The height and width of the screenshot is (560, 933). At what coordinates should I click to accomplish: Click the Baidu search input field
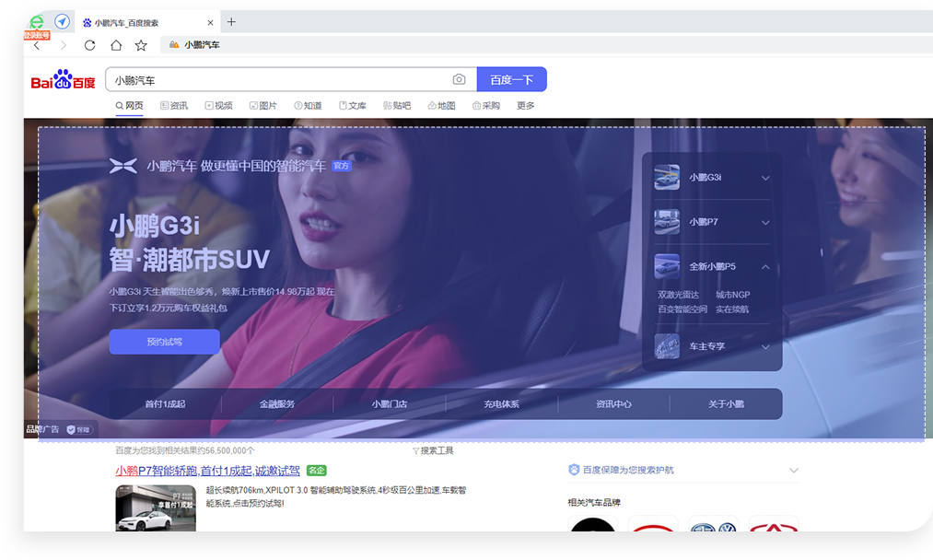coord(276,80)
